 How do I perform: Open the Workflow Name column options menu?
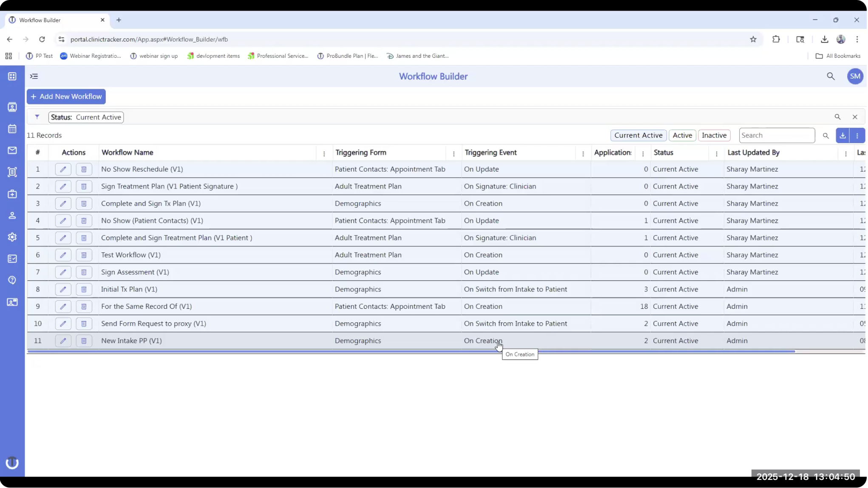[x=324, y=153]
